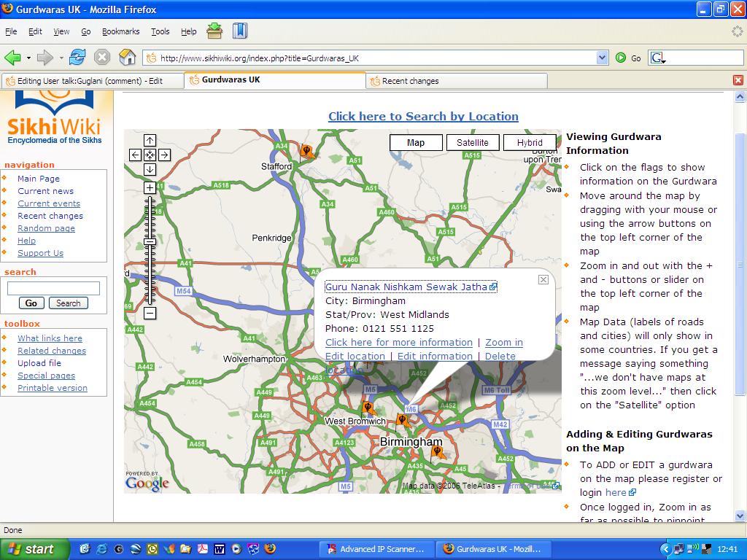Open the Edit menu
The height and width of the screenshot is (560, 747).
tap(35, 31)
